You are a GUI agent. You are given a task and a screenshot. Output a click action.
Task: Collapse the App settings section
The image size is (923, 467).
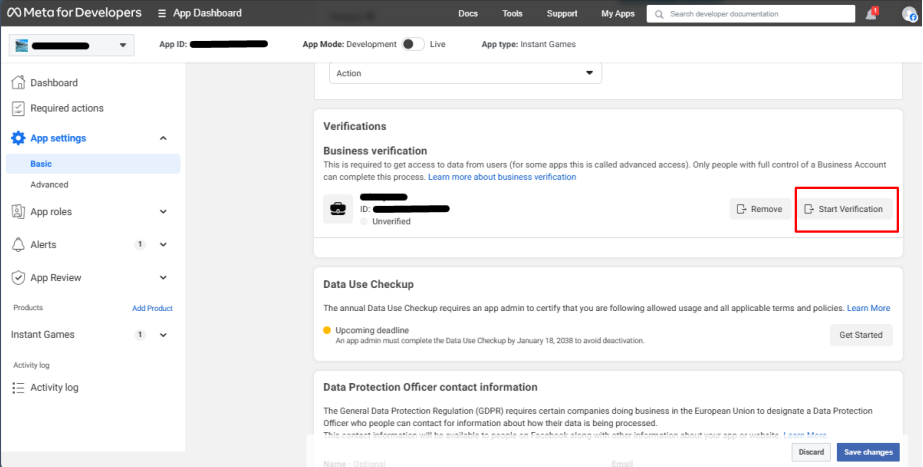pyautogui.click(x=163, y=138)
